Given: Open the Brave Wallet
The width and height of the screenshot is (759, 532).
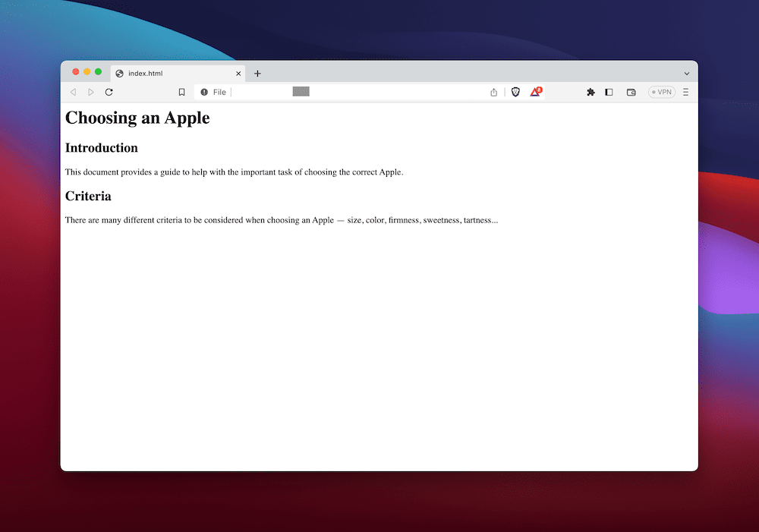Looking at the screenshot, I should [x=631, y=92].
